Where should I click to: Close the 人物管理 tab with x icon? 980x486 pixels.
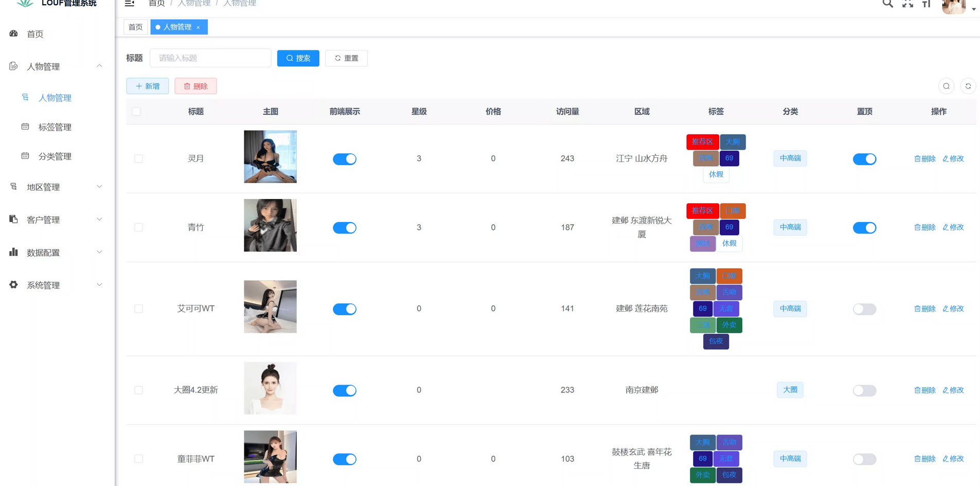click(198, 28)
